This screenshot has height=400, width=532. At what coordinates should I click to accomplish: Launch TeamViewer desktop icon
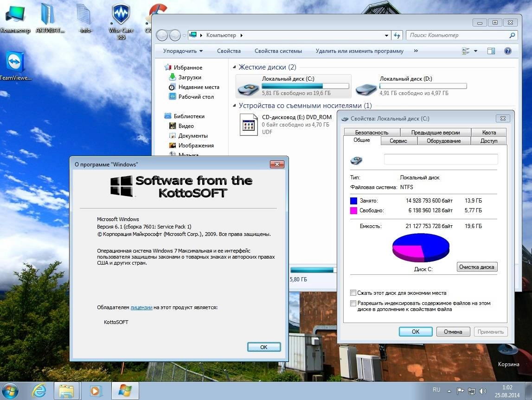(15, 66)
